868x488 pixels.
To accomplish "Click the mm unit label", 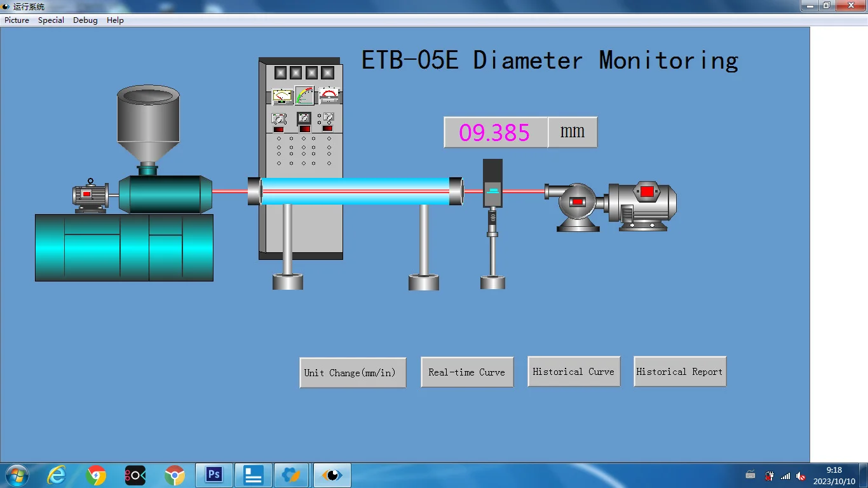I will tap(573, 132).
